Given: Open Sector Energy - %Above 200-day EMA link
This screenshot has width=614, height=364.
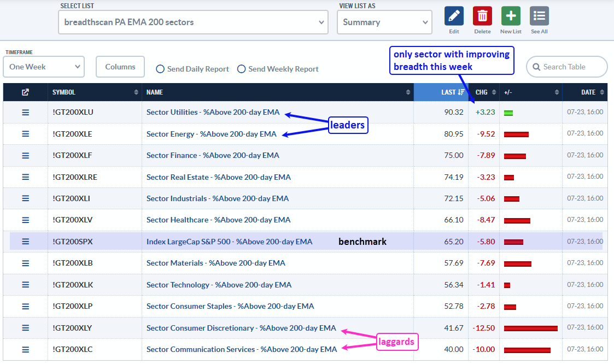Looking at the screenshot, I should 212,134.
